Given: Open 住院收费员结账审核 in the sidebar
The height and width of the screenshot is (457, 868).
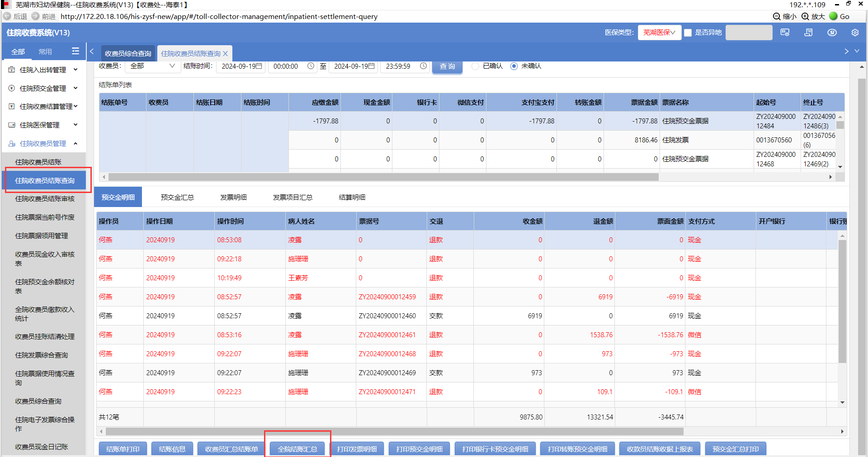Looking at the screenshot, I should tap(45, 198).
